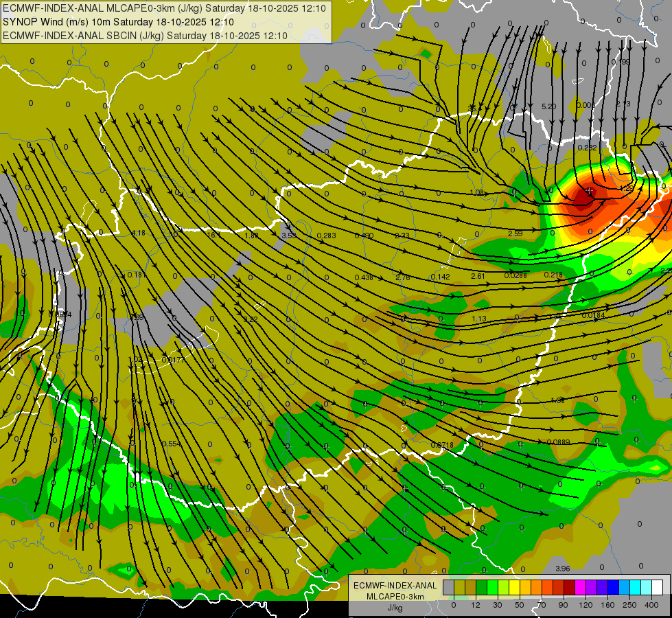Click the white swatch ending the scale
The width and height of the screenshot is (672, 618).
click(x=657, y=587)
